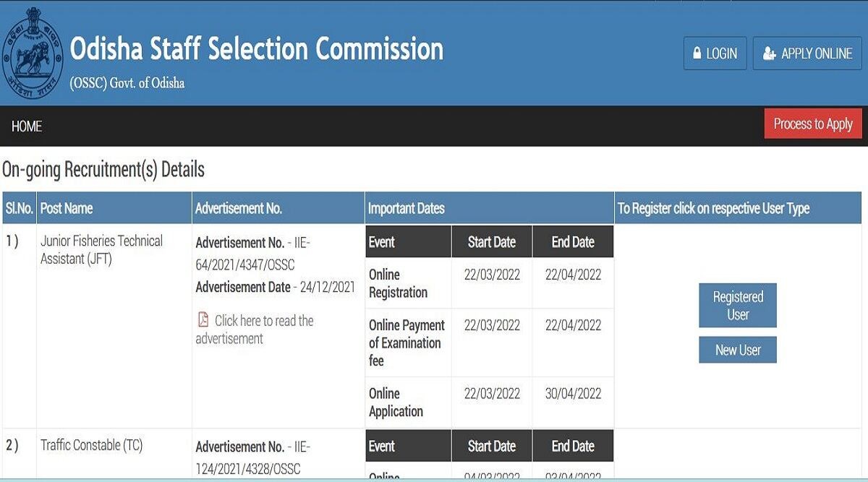Viewport: 868px width, 482px height.
Task: Click the On-going Recruitment(s) Details heading
Action: (103, 170)
